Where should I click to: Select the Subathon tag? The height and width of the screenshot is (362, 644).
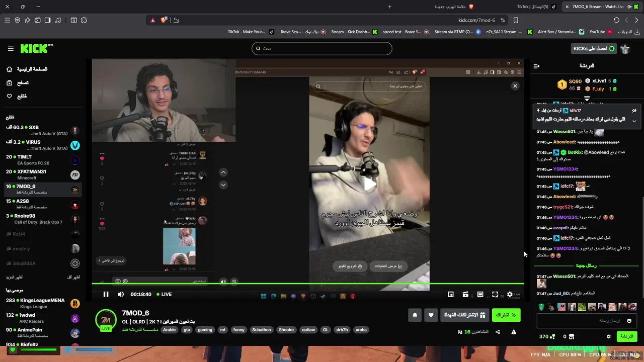[x=262, y=330]
